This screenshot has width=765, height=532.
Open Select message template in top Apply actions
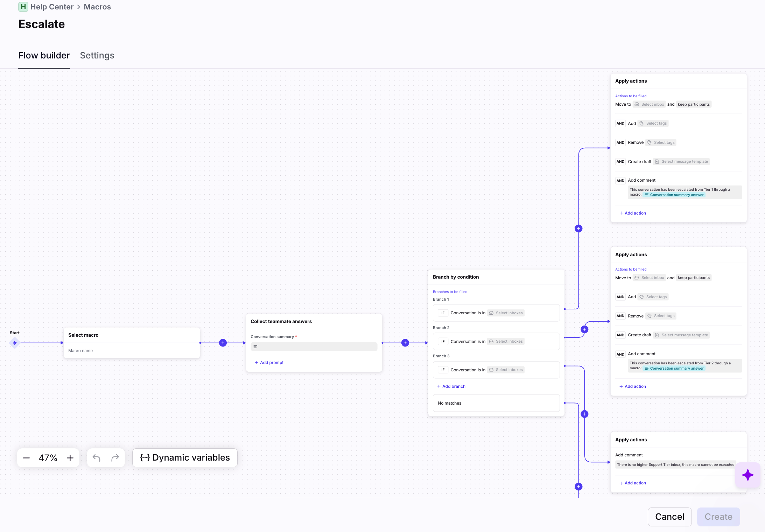point(681,162)
